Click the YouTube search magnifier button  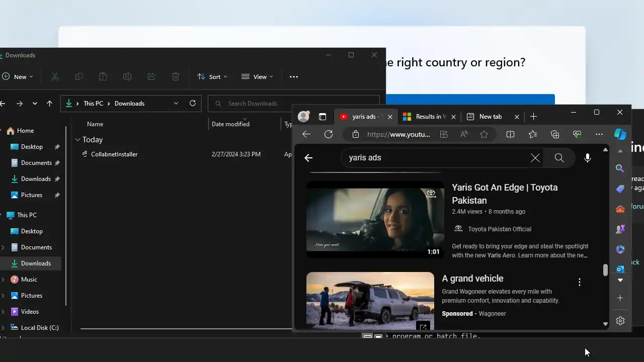(559, 158)
